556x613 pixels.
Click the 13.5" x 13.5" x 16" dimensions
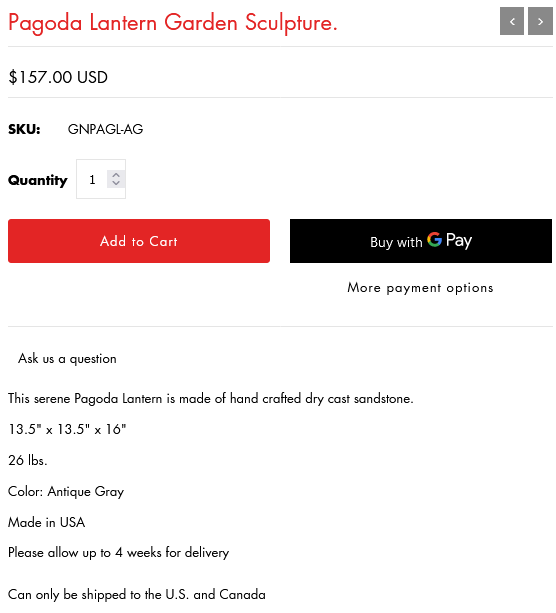point(67,429)
